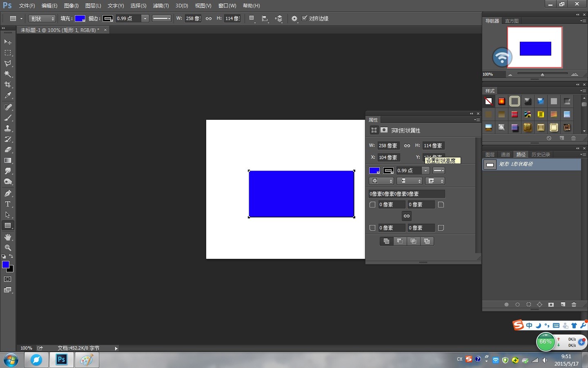Open stroke width dropdown in options bar
This screenshot has height=368, width=588.
pyautogui.click(x=145, y=18)
